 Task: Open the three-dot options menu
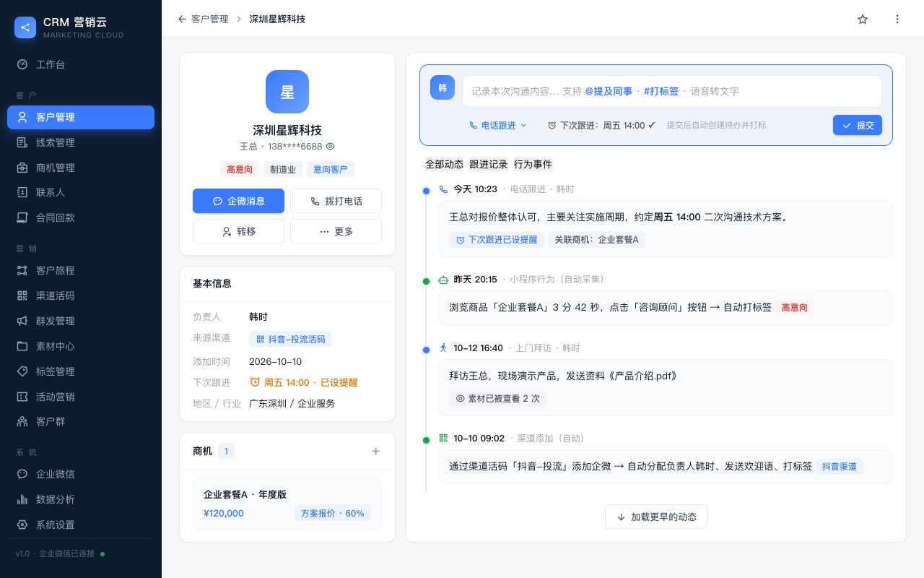tap(897, 20)
